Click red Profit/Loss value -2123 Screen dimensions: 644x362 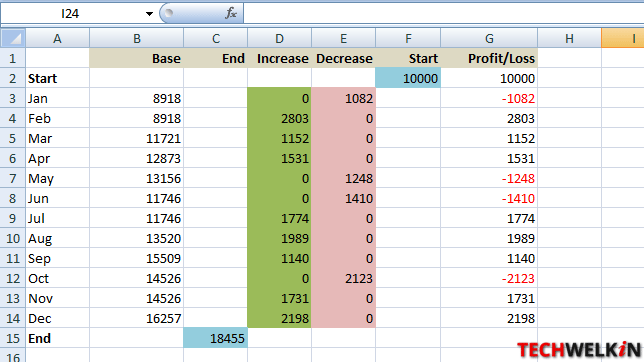pyautogui.click(x=518, y=279)
